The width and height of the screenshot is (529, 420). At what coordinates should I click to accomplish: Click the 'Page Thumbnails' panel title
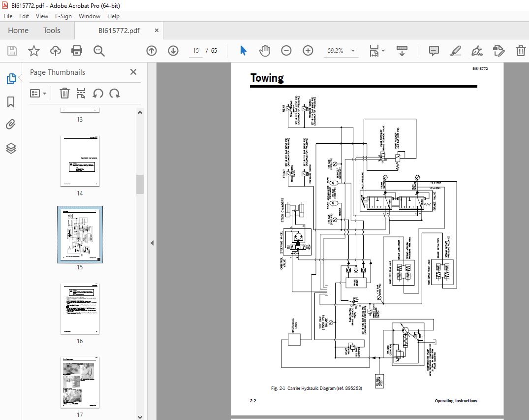coord(58,72)
